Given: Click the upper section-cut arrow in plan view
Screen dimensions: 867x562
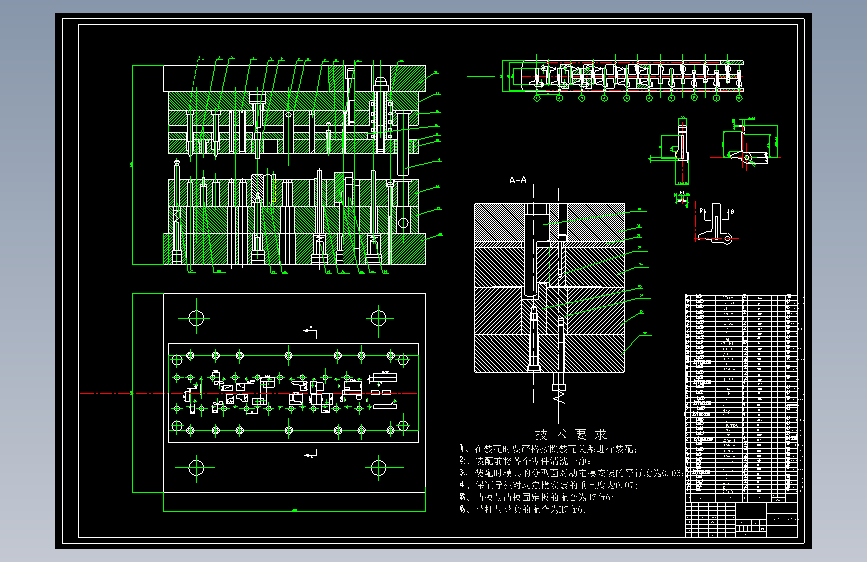Looking at the screenshot, I should 310,331.
